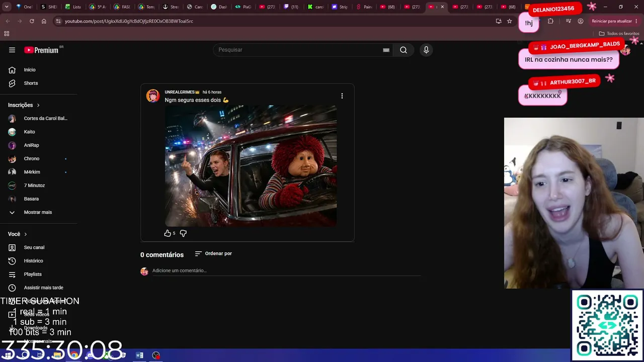
Task: View site information beside the URL
Action: (58, 21)
